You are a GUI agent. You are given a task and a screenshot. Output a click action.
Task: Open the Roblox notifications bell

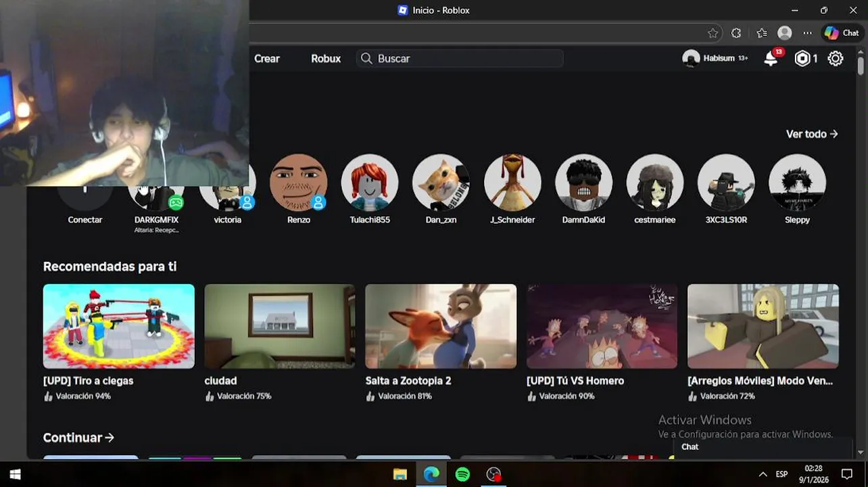tap(771, 59)
